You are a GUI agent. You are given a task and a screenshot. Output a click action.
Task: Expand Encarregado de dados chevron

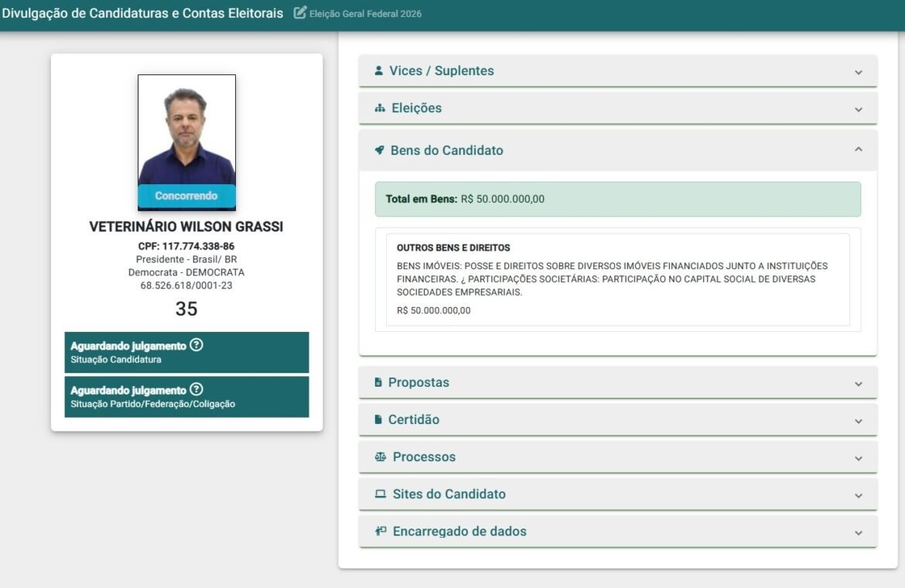(x=859, y=532)
